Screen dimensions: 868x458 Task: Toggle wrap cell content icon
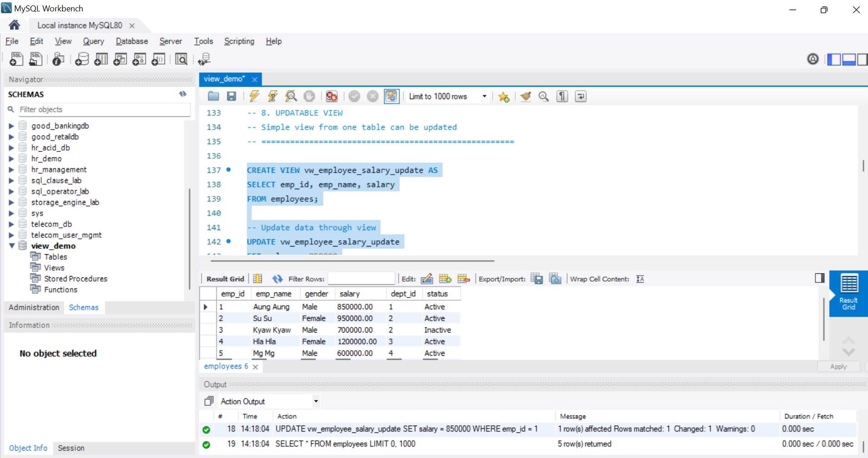pos(640,279)
